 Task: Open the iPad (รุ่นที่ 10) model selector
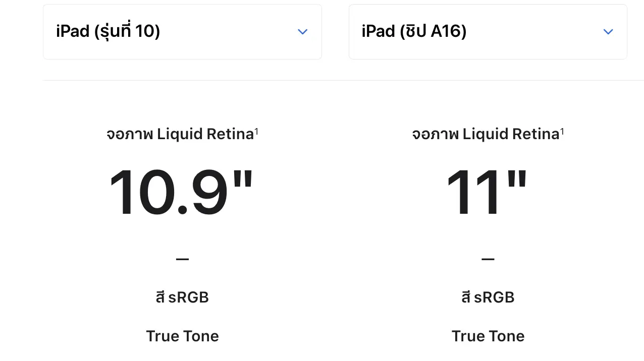[182, 32]
